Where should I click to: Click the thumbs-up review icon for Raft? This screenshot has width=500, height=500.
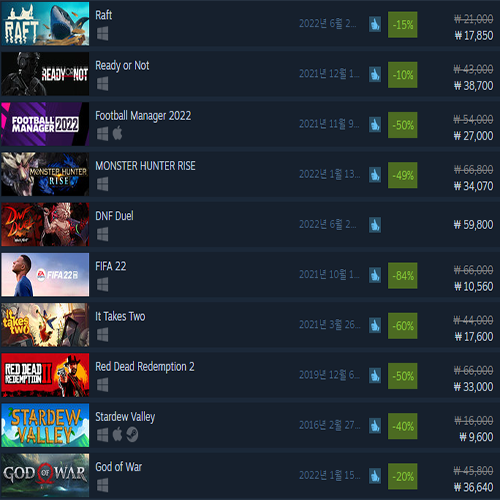coord(375,24)
